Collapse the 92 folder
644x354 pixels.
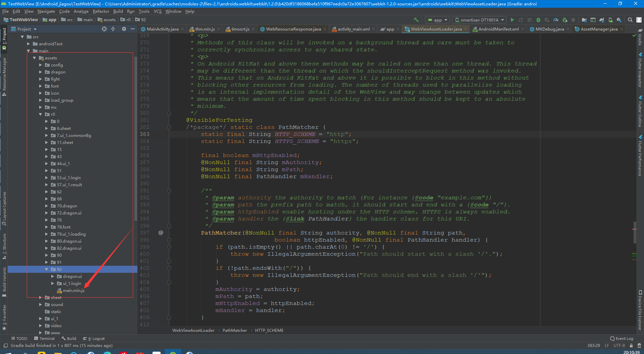pos(46,269)
